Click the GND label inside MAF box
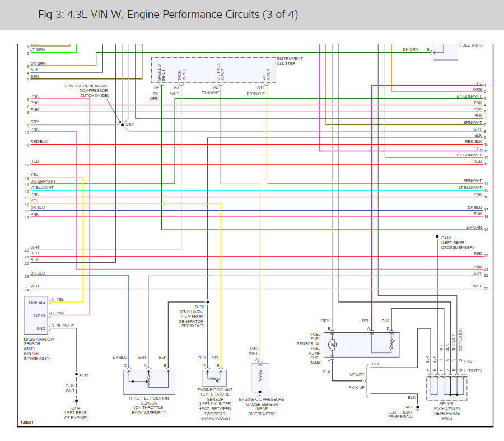Image resolution: width=504 pixels, height=441 pixels. point(41,329)
